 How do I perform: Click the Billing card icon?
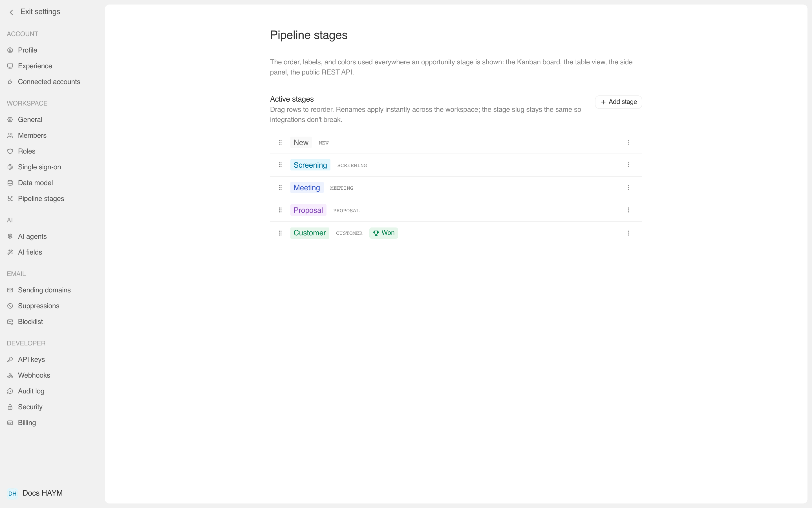tap(10, 423)
